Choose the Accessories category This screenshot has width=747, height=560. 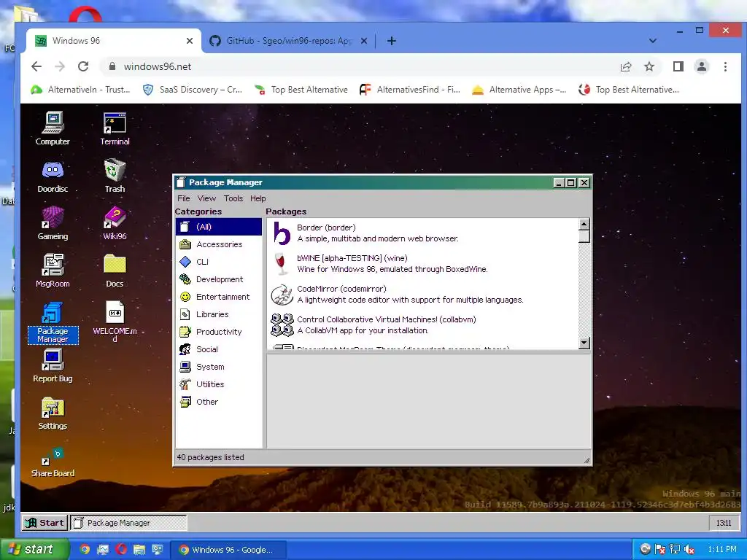pyautogui.click(x=219, y=244)
